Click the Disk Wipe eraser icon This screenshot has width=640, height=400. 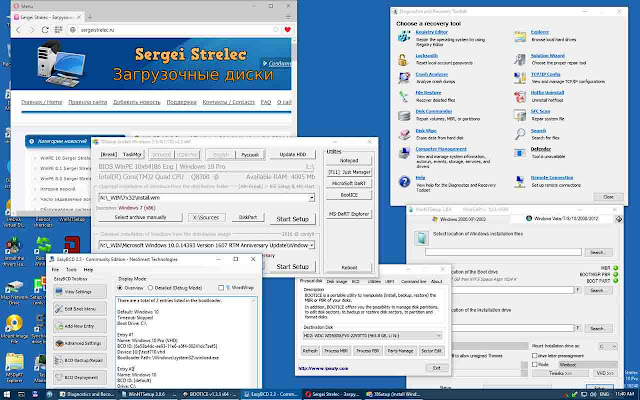404,134
